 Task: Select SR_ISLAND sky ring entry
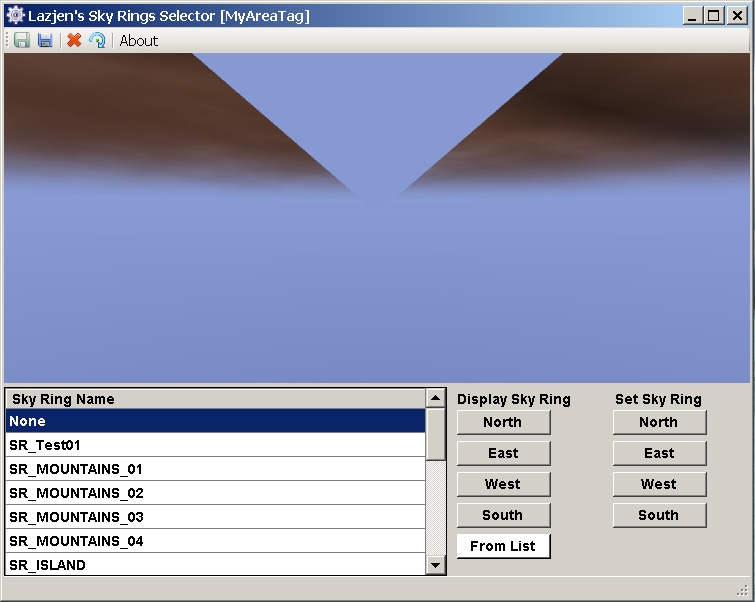pyautogui.click(x=215, y=565)
